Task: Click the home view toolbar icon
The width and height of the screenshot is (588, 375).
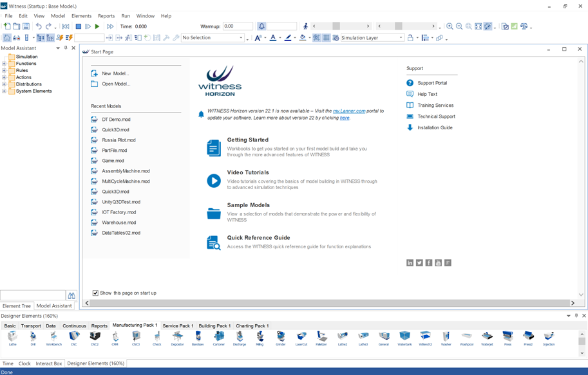Action: [6, 37]
